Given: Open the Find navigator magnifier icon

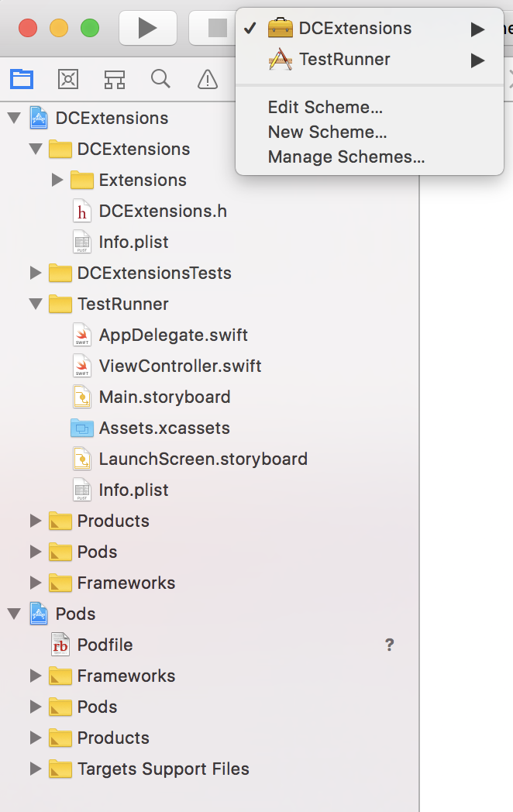Looking at the screenshot, I should pyautogui.click(x=160, y=79).
